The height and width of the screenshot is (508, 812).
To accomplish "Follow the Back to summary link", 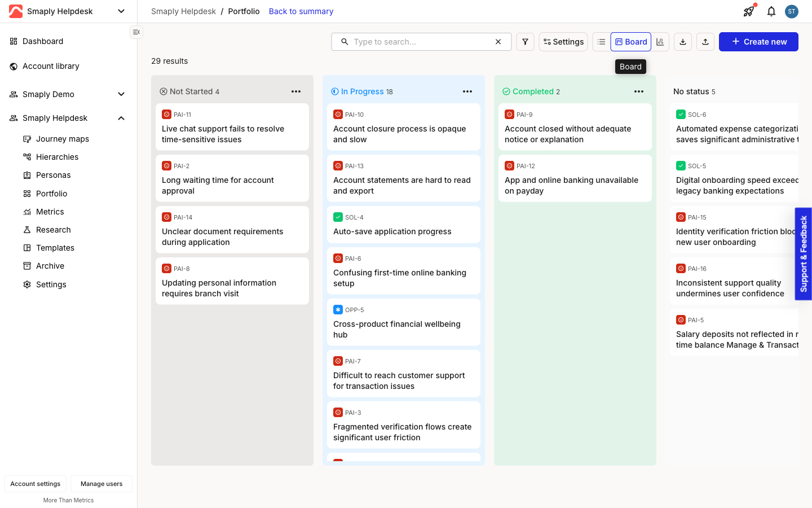I will click(301, 11).
